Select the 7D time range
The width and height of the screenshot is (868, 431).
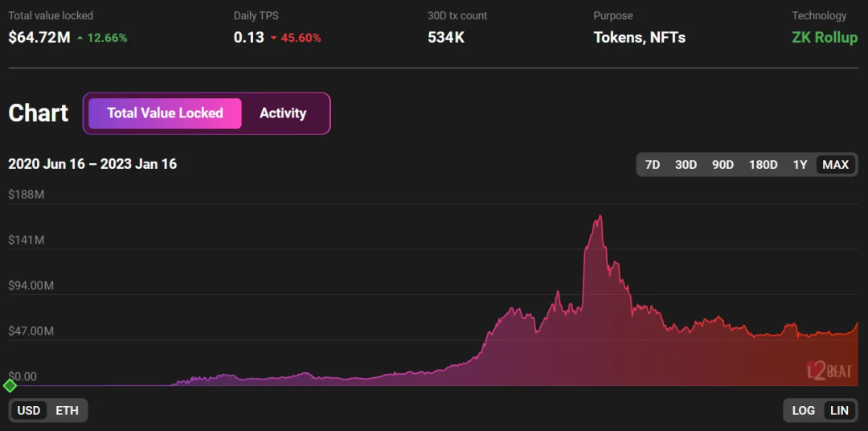(653, 165)
